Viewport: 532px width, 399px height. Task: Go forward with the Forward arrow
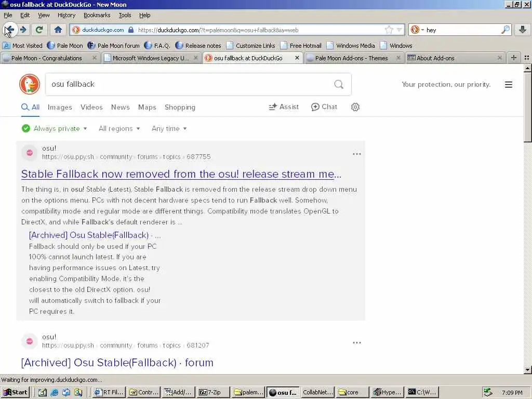23,30
